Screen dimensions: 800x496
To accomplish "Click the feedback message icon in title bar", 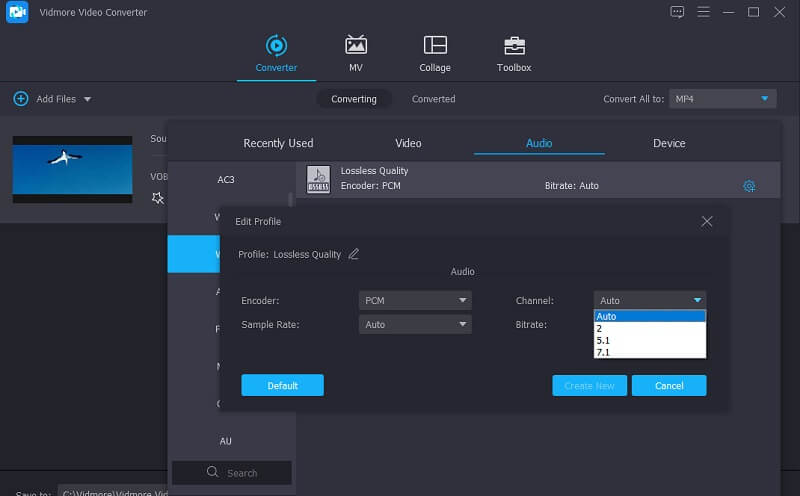I will pos(677,12).
